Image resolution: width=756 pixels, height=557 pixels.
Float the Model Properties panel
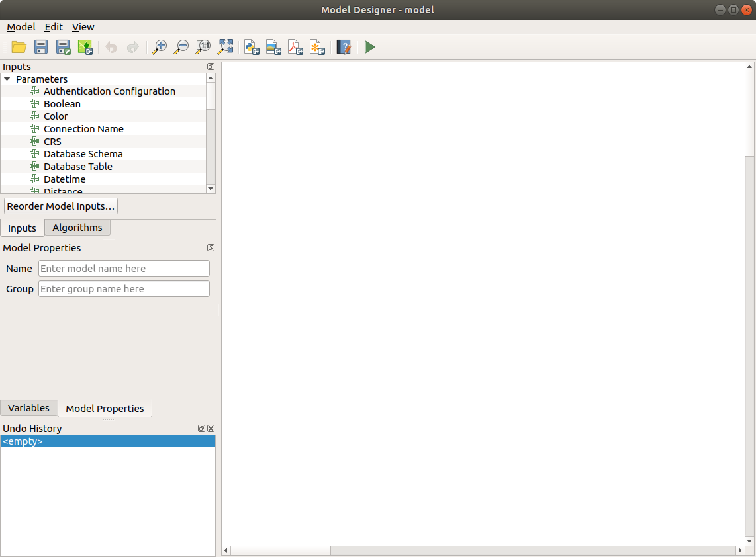pos(211,248)
